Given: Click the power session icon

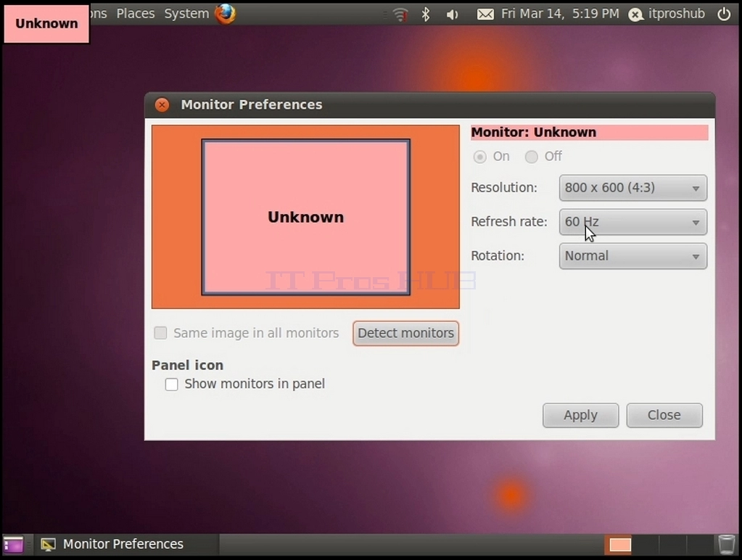Looking at the screenshot, I should tap(724, 15).
